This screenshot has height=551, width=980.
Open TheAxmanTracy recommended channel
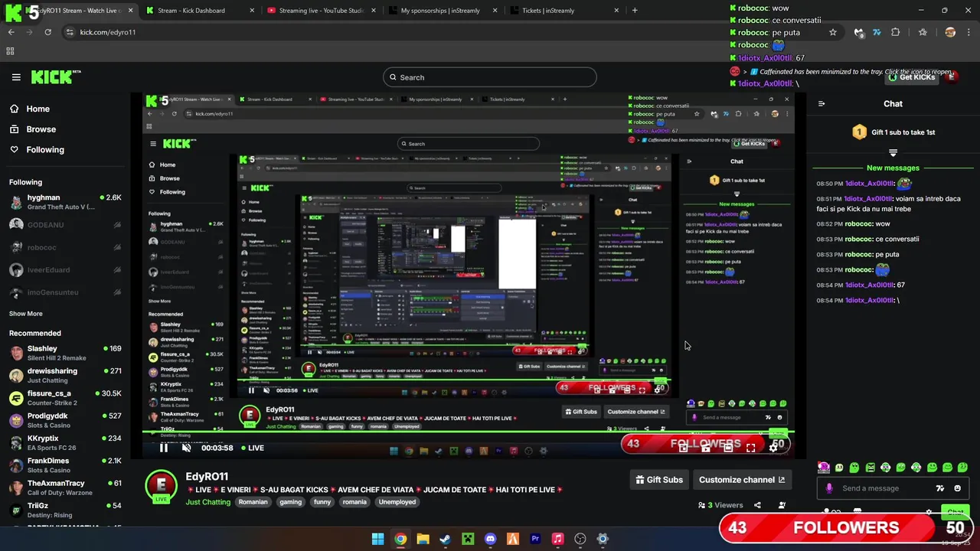coord(65,487)
